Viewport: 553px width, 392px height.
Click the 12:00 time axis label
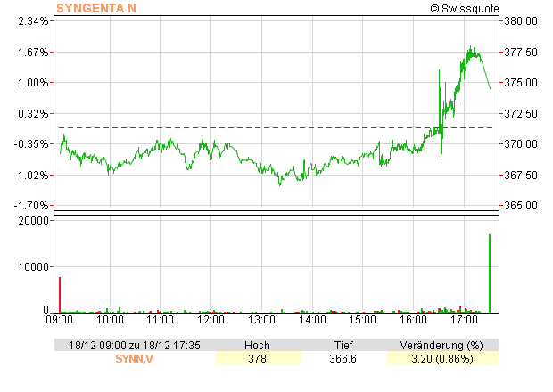tap(210, 319)
